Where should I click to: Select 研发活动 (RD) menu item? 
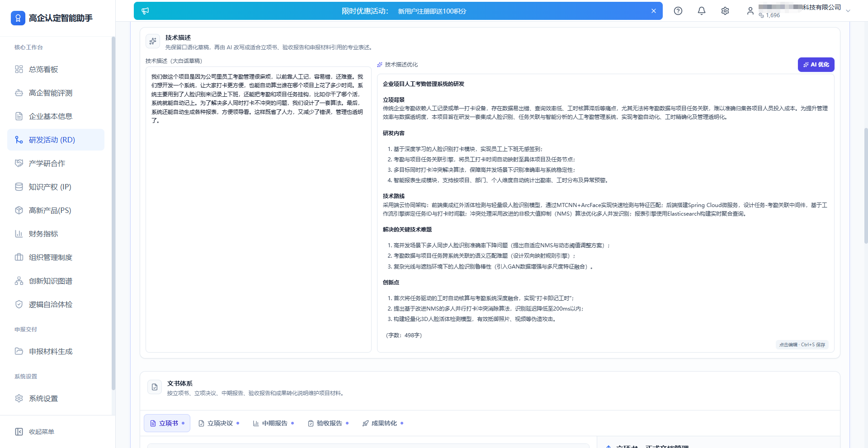click(x=56, y=140)
